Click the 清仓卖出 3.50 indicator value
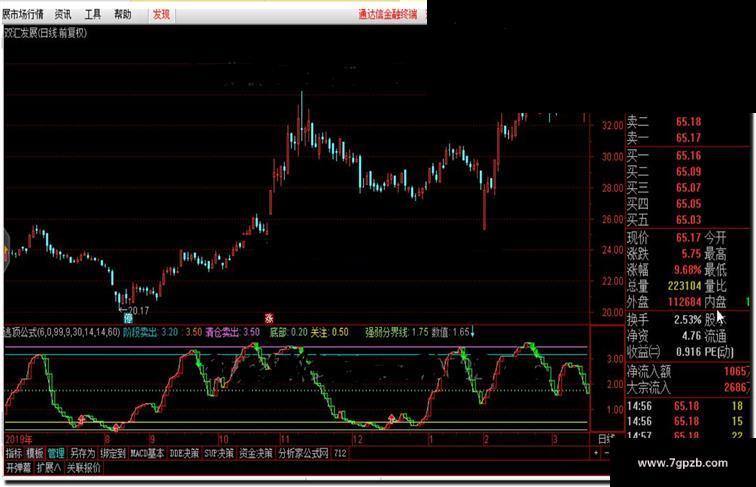 (232, 332)
